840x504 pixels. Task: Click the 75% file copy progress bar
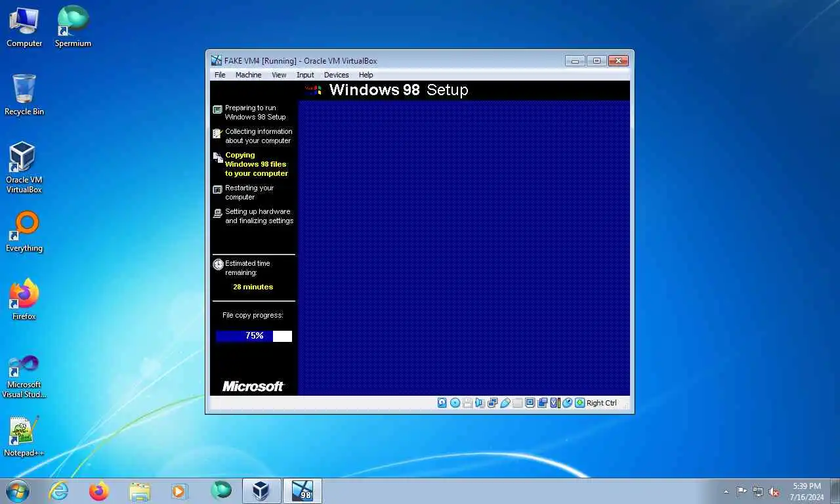point(254,336)
